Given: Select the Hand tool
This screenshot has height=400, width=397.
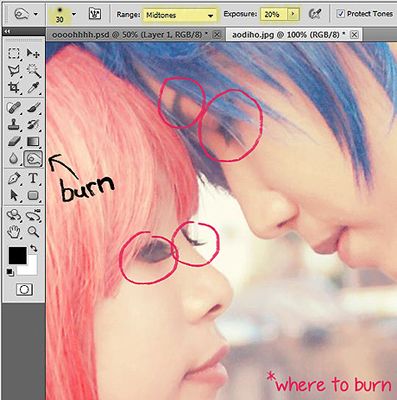Looking at the screenshot, I should [x=14, y=232].
